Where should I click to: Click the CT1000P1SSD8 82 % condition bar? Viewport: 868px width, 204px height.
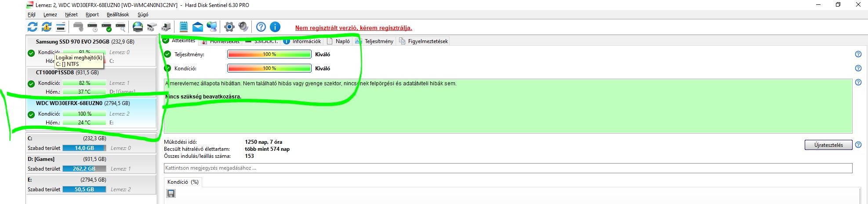[x=84, y=83]
